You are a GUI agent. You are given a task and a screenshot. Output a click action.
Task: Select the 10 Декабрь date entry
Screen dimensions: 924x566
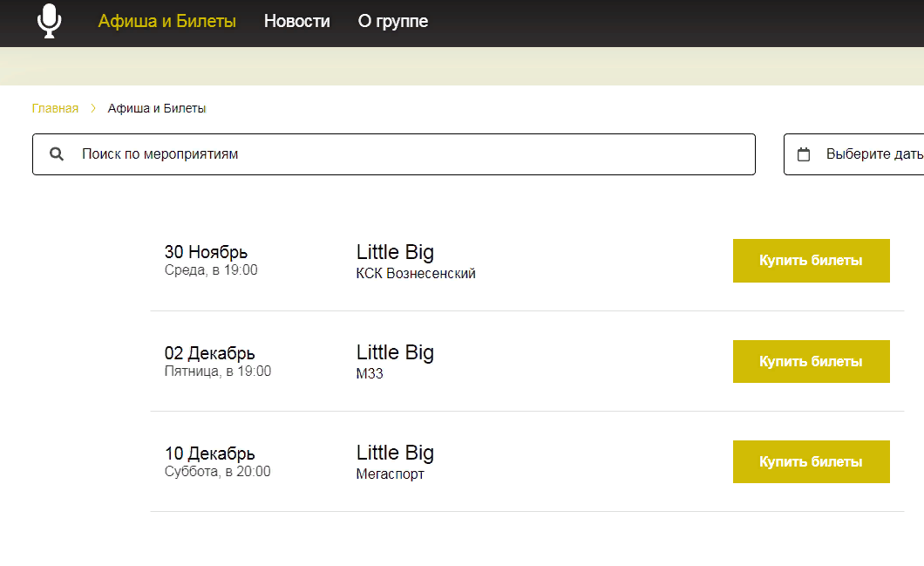[x=210, y=453]
